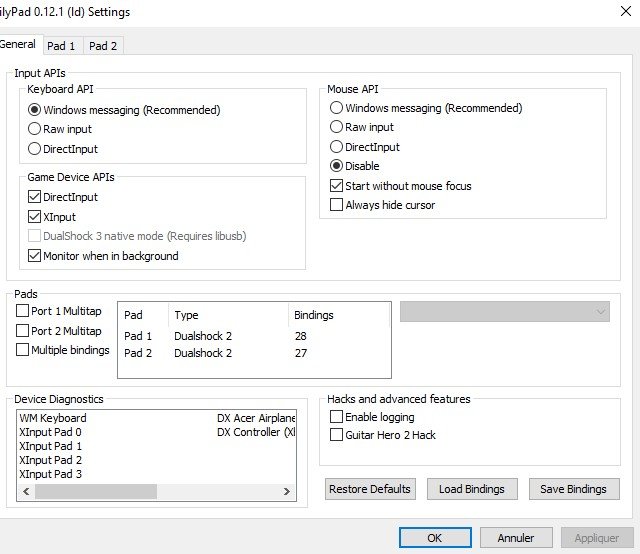
Task: Choose Windows messaging for Mouse API
Action: [337, 108]
